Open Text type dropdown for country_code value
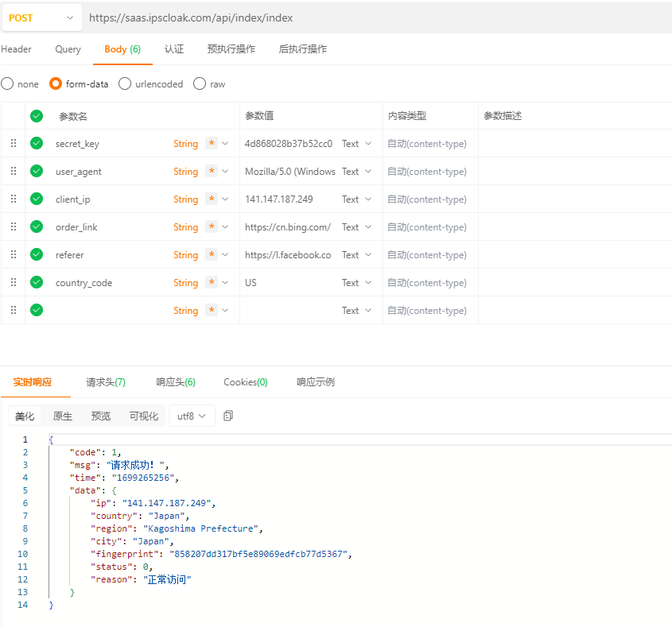Screen dimensions: 672x627 [356, 283]
